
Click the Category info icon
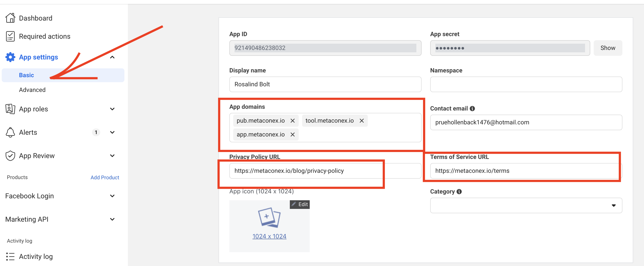[x=459, y=191]
